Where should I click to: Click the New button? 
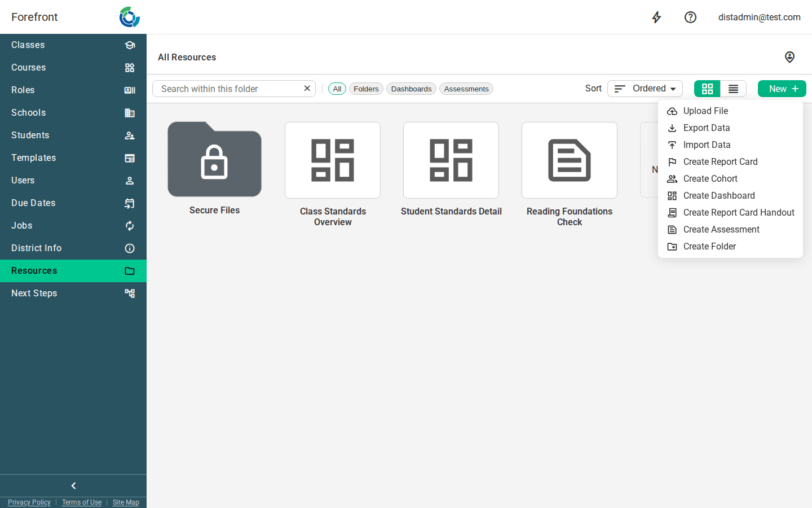[782, 89]
